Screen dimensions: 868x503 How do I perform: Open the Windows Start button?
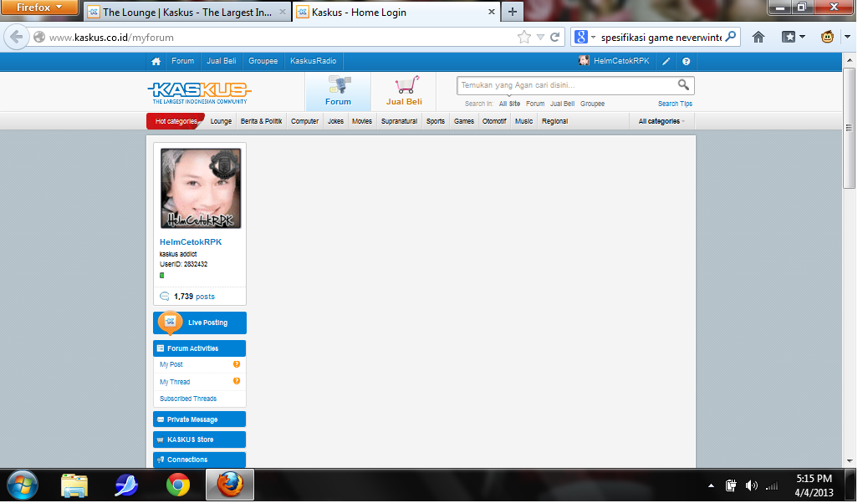point(22,485)
